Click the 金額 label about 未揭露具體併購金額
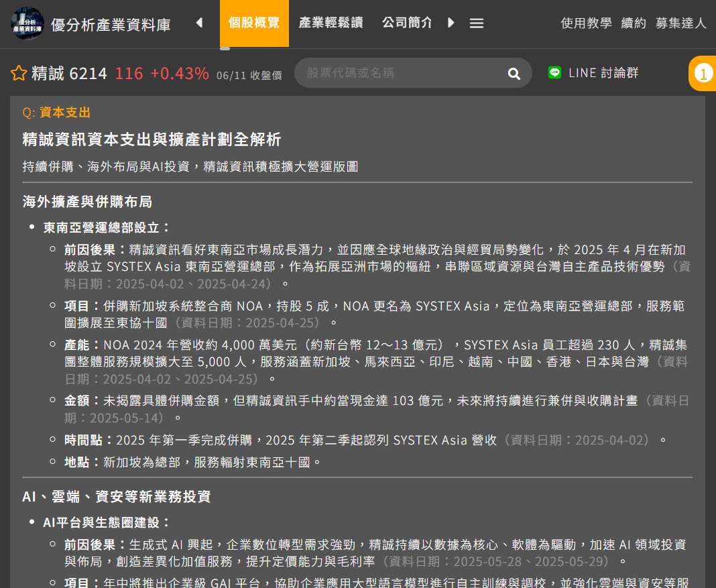The width and height of the screenshot is (716, 588). coord(84,401)
